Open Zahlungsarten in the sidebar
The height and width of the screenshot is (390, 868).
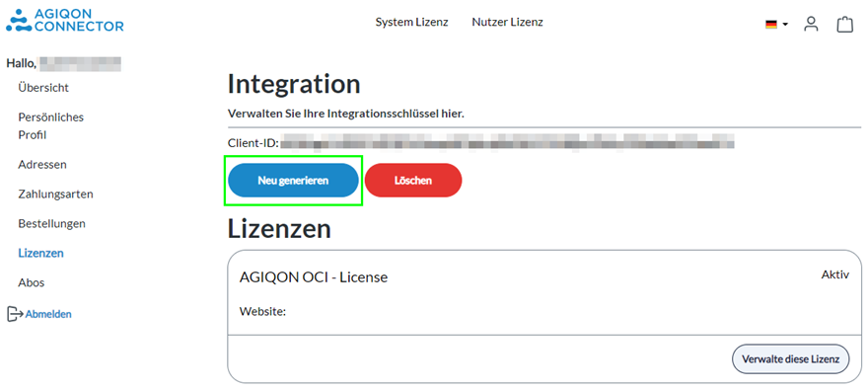tap(56, 195)
